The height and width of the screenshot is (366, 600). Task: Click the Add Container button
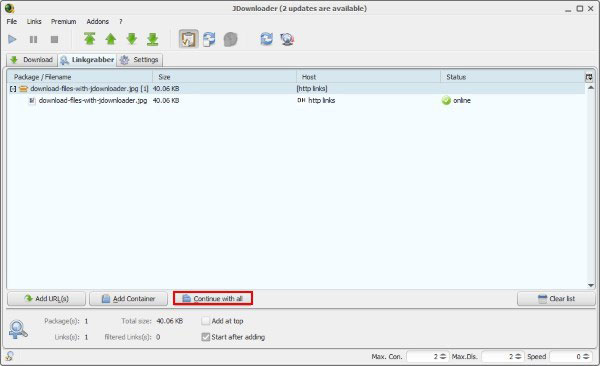(129, 299)
